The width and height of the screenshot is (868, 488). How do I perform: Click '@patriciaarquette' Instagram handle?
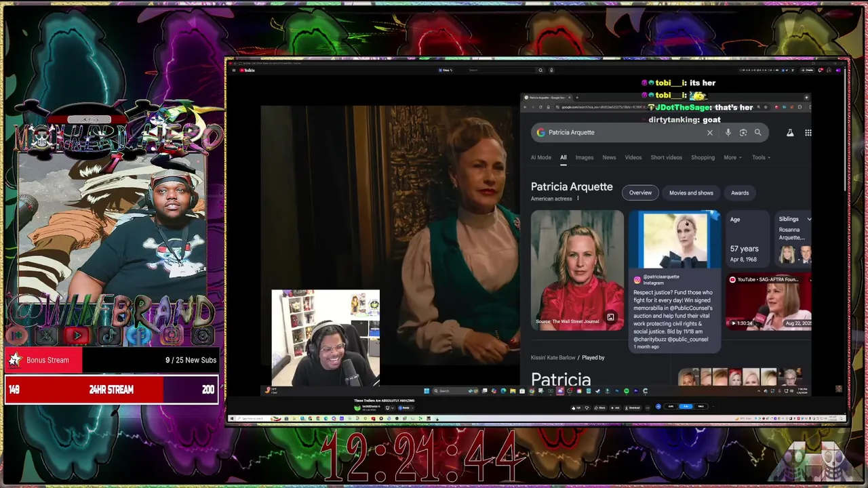[661, 277]
